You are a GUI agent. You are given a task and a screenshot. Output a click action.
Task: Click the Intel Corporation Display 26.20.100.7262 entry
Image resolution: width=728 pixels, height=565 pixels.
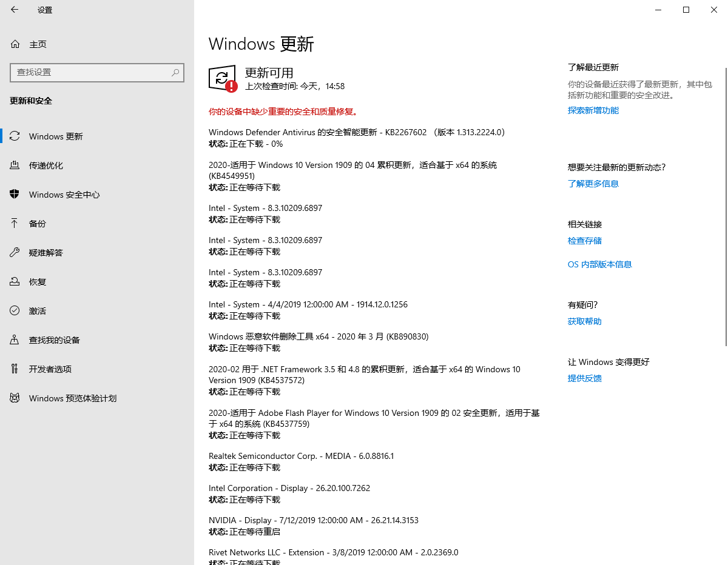coord(289,488)
